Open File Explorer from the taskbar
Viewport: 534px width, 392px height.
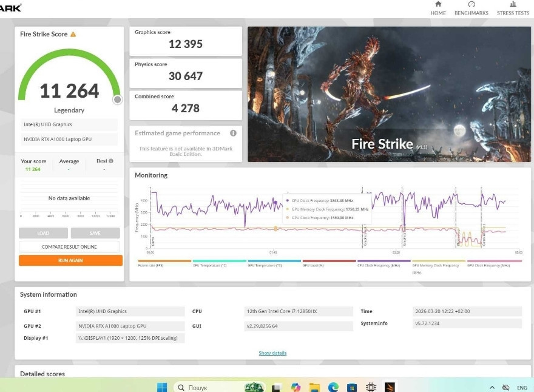click(314, 387)
